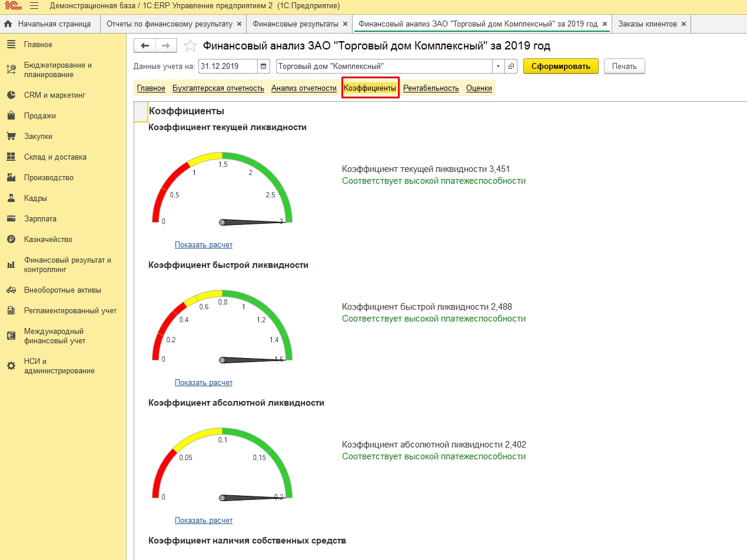
Task: Click the Сформировать button
Action: (561, 66)
